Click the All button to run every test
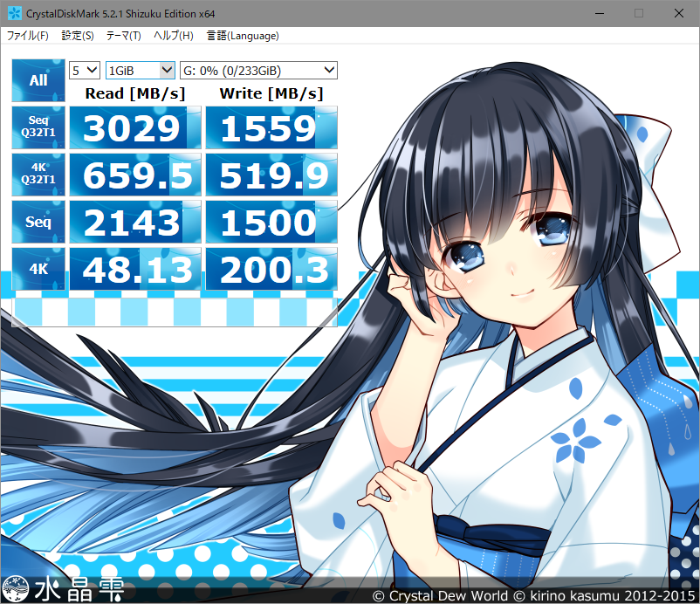The height and width of the screenshot is (604, 700). pyautogui.click(x=38, y=79)
